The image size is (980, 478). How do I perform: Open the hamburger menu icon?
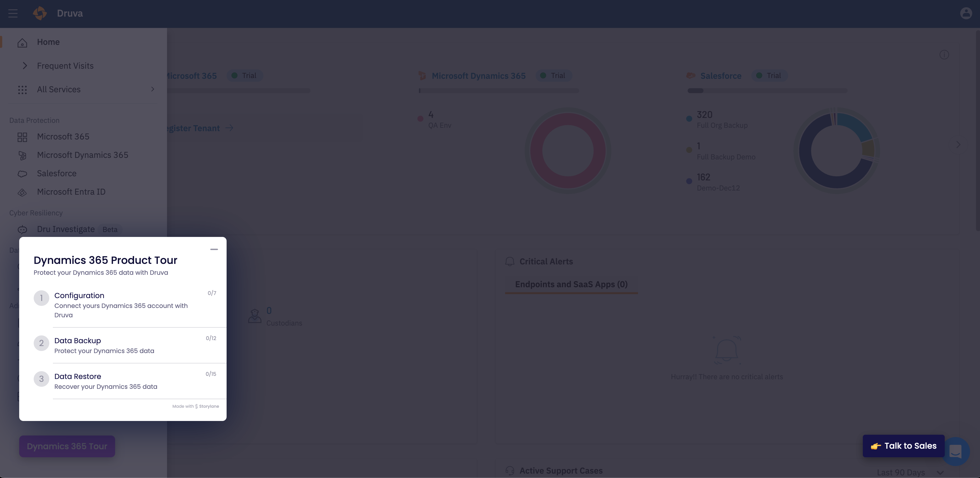pyautogui.click(x=13, y=14)
